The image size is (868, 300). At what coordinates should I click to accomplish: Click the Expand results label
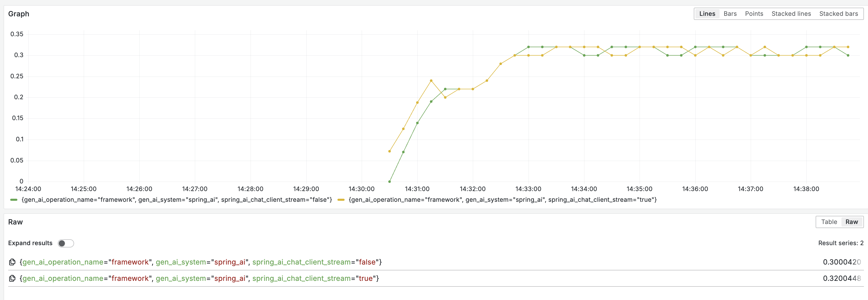coord(30,243)
